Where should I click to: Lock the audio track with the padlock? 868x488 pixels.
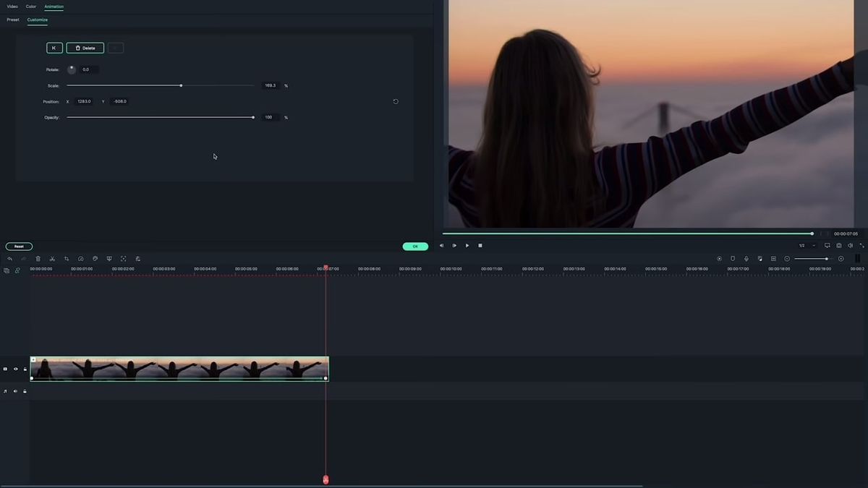click(x=25, y=391)
